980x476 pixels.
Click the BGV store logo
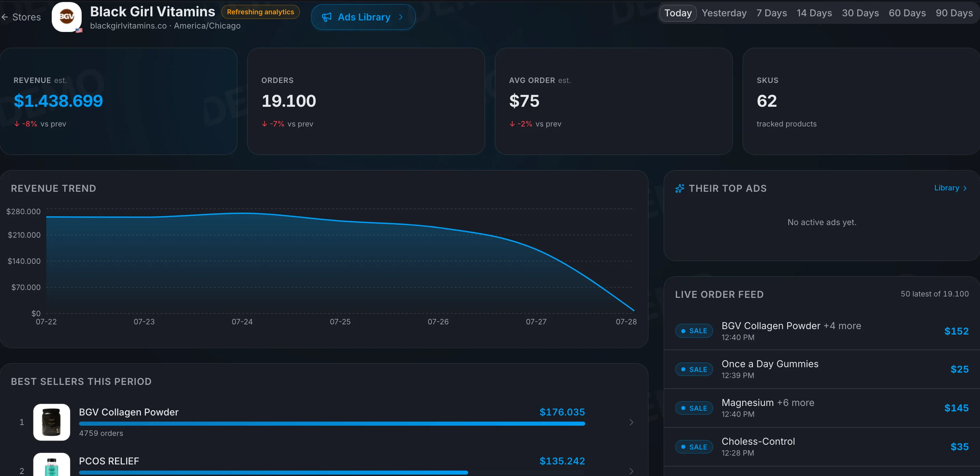(67, 17)
